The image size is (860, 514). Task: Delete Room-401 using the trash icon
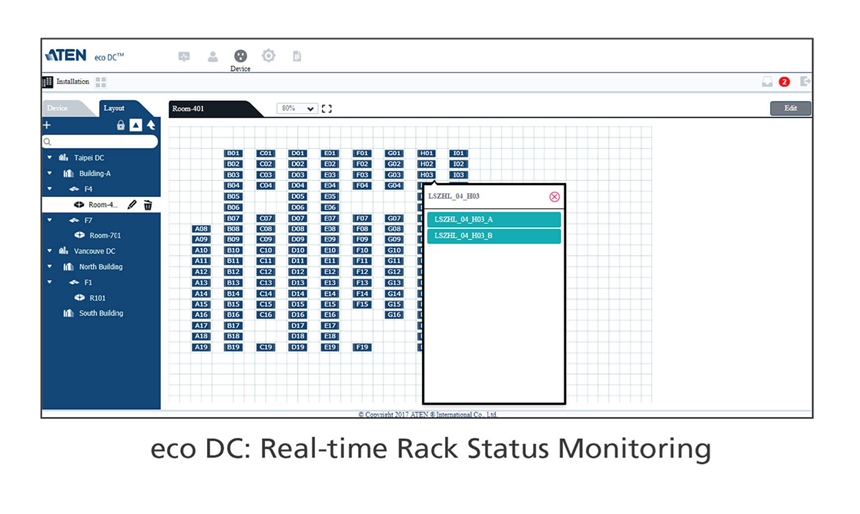tap(148, 205)
